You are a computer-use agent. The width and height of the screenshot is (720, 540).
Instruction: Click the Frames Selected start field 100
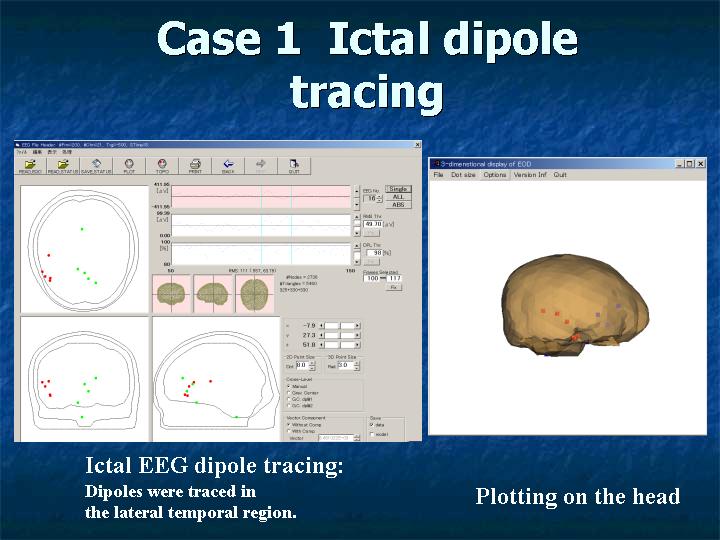tap(372, 278)
